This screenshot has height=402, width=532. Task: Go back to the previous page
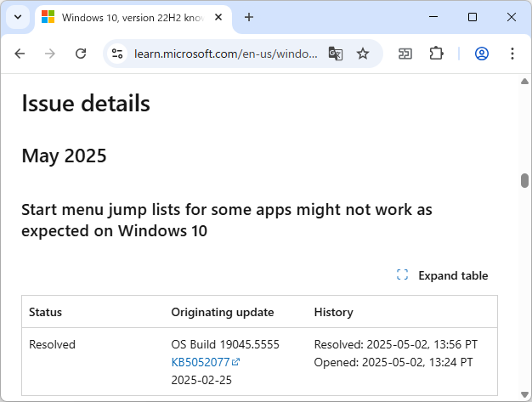pyautogui.click(x=20, y=54)
